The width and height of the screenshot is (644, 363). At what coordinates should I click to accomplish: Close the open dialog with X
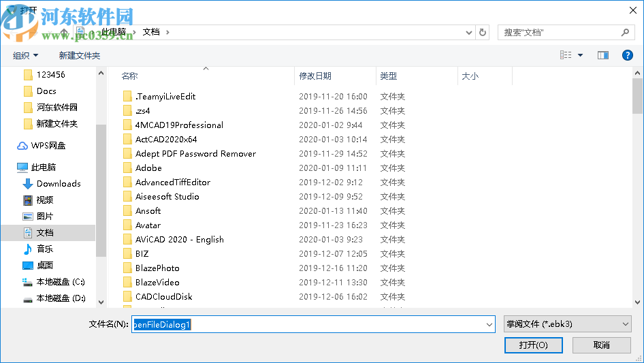pyautogui.click(x=633, y=10)
